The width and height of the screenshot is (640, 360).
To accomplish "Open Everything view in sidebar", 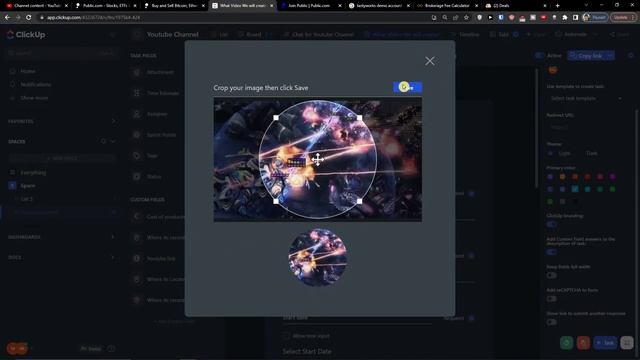I will pos(33,173).
